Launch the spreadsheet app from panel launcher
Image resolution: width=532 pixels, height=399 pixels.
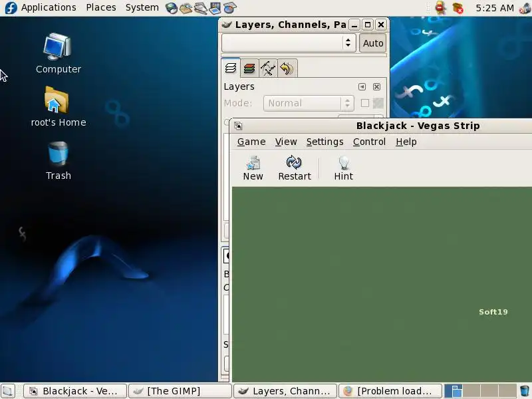pos(229,8)
